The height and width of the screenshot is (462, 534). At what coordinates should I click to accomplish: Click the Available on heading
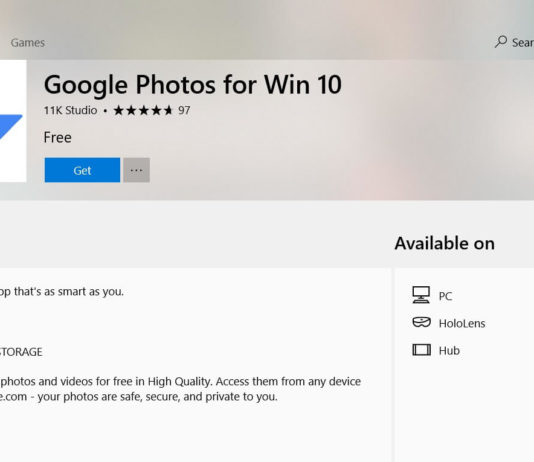pyautogui.click(x=444, y=243)
